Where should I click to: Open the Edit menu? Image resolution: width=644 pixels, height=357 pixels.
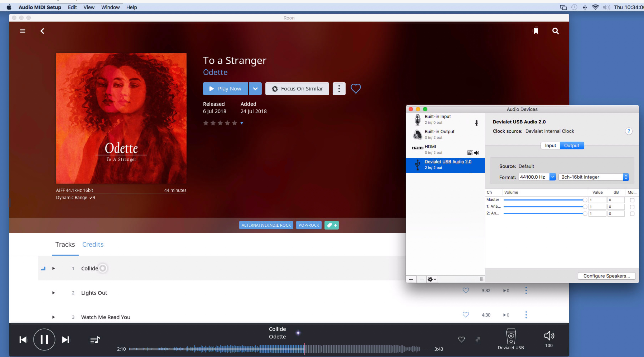coord(72,7)
